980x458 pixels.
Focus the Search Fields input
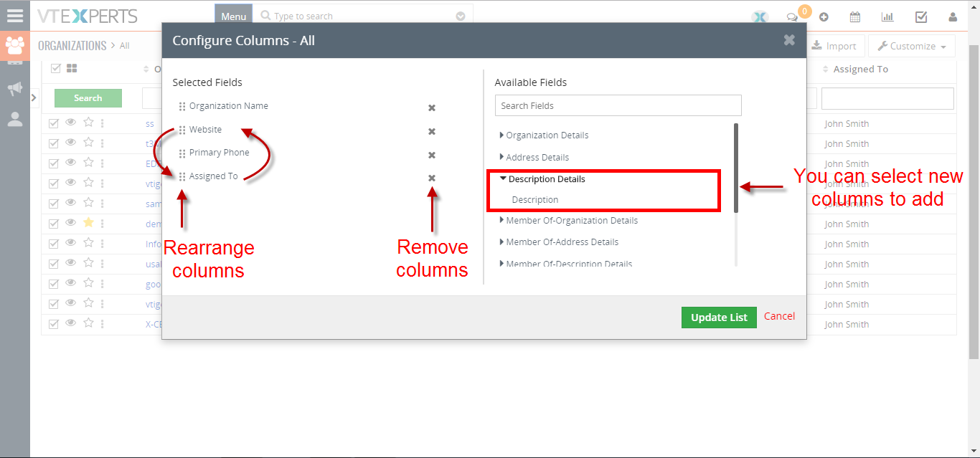(618, 105)
